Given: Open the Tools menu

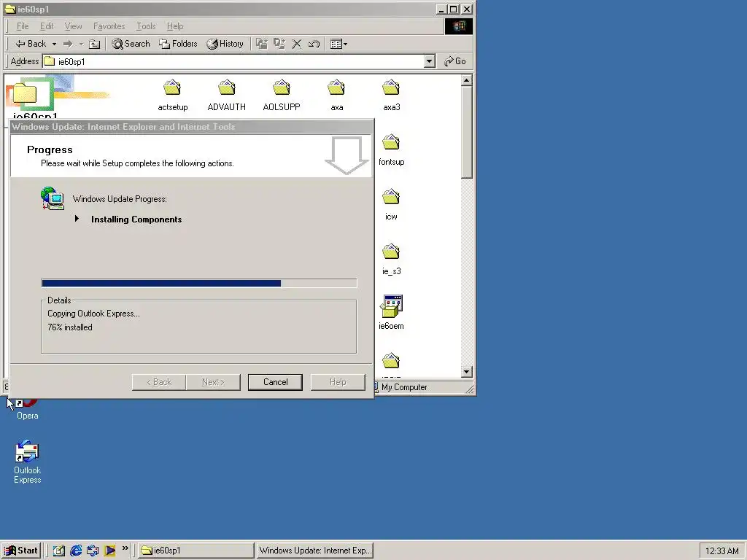Looking at the screenshot, I should coord(146,26).
